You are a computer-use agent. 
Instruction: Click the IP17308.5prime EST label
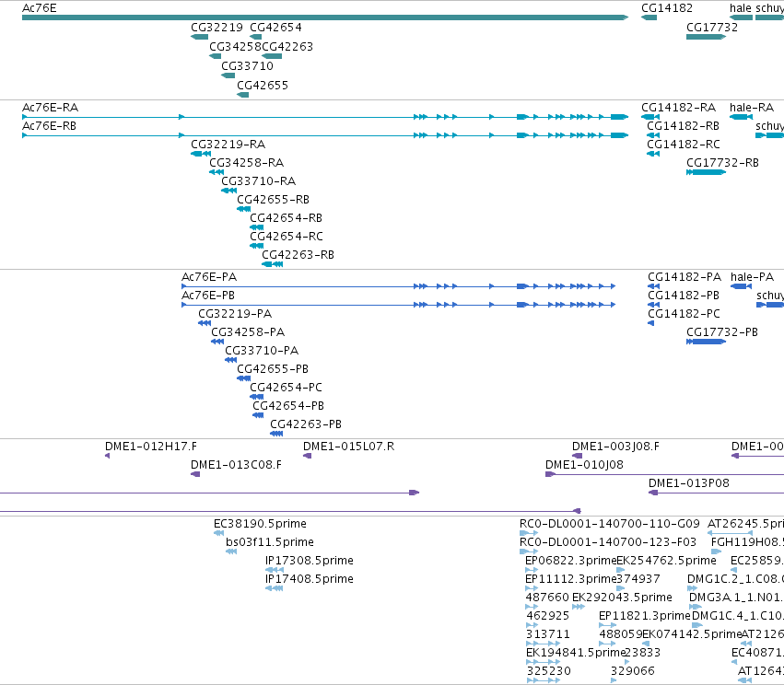point(310,561)
